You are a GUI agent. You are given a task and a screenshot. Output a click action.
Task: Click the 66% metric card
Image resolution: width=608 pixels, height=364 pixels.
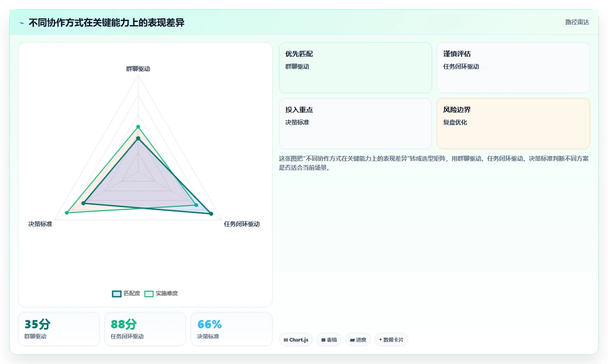[x=231, y=329]
